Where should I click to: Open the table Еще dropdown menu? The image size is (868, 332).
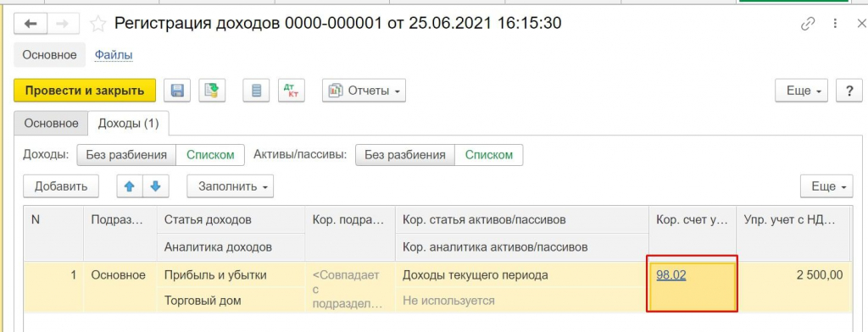(x=826, y=186)
